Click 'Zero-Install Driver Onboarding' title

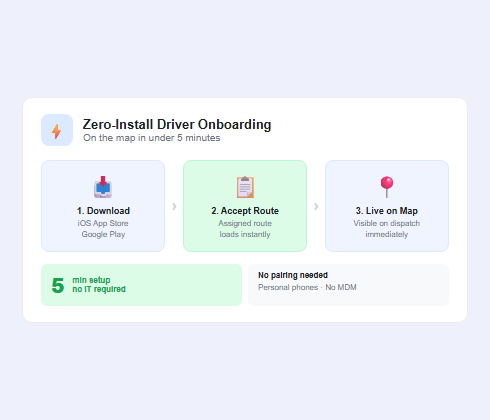177,124
